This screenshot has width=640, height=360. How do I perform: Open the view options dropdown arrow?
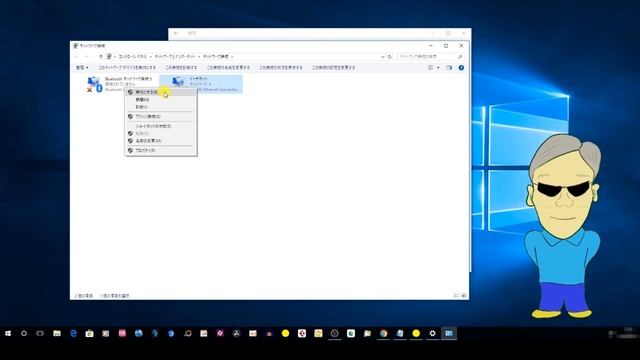pyautogui.click(x=438, y=68)
